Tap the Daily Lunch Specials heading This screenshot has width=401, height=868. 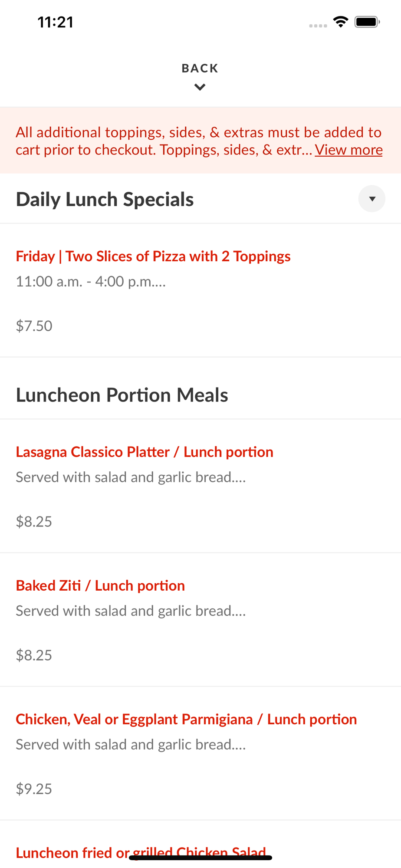point(105,199)
